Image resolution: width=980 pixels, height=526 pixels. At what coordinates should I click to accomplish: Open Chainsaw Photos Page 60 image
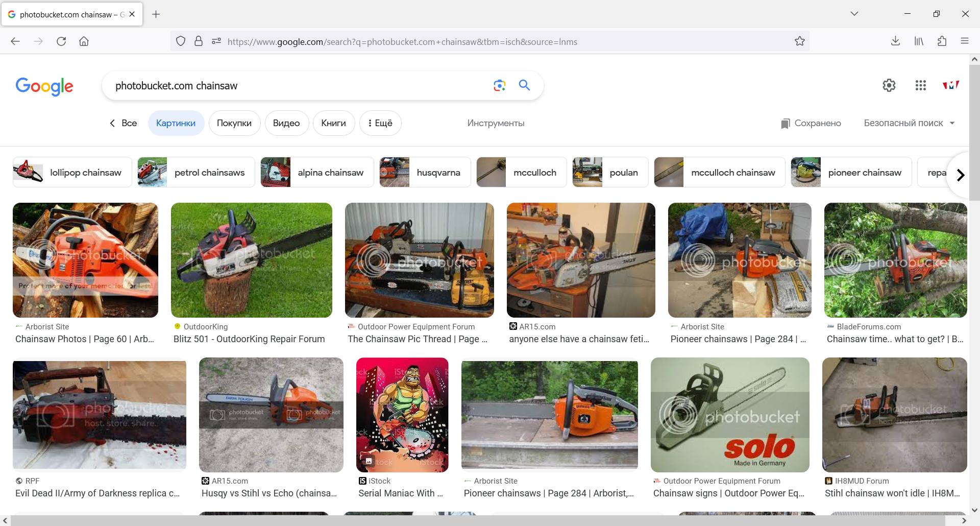point(85,260)
